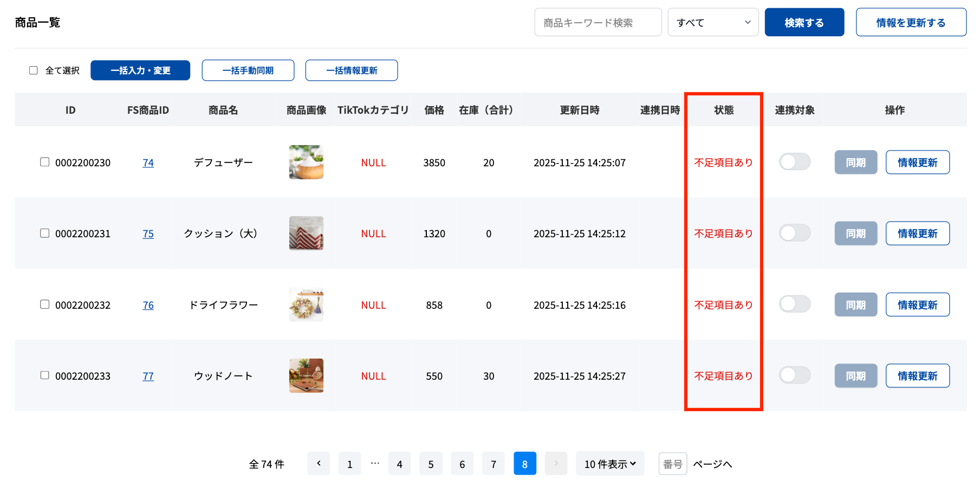The height and width of the screenshot is (481, 980).
Task: Open the ドライフラワー product thumbnail
Action: tap(307, 304)
